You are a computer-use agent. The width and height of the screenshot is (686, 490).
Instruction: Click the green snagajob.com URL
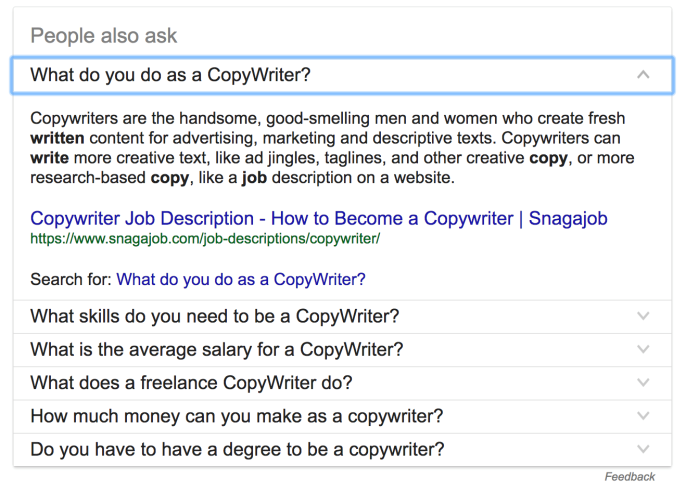click(x=205, y=240)
